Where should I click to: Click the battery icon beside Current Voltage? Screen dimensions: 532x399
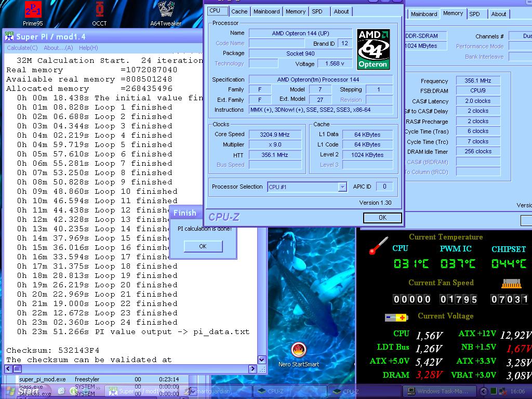tap(397, 317)
